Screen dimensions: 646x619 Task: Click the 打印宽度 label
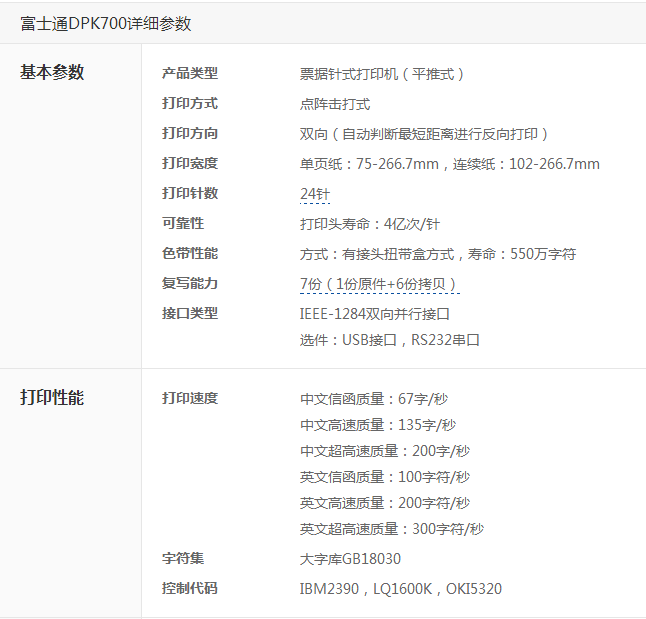[x=190, y=163]
